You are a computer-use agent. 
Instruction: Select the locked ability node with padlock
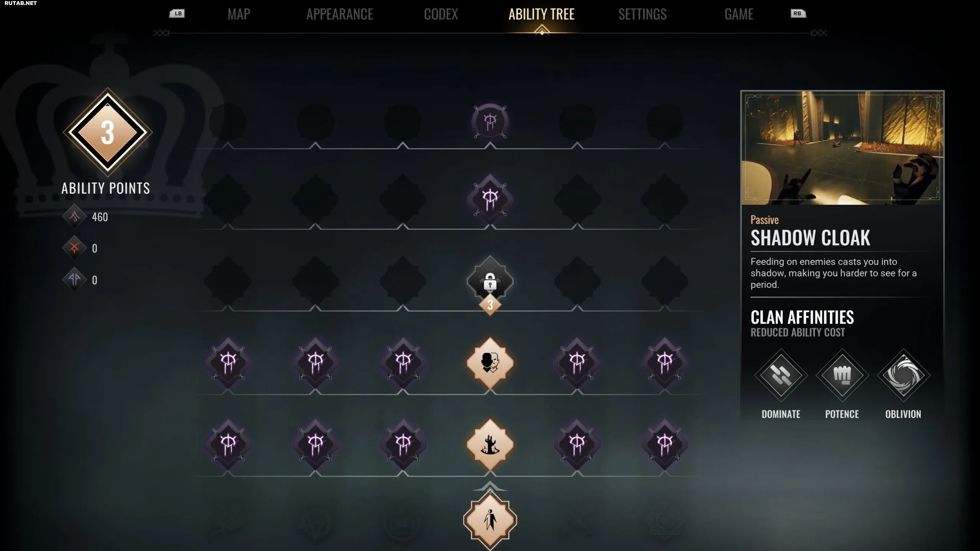coord(490,281)
